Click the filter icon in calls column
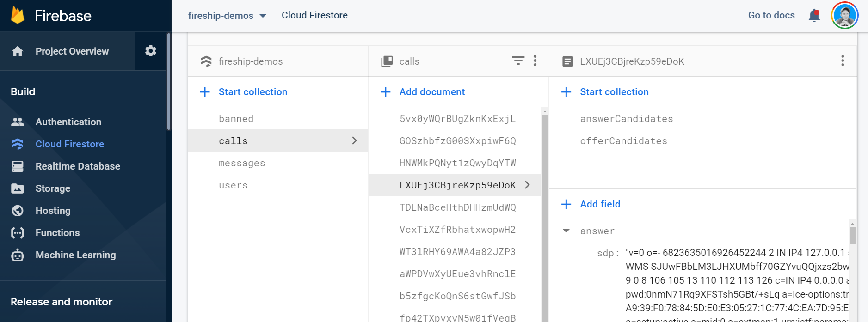This screenshot has width=868, height=322. click(x=518, y=61)
